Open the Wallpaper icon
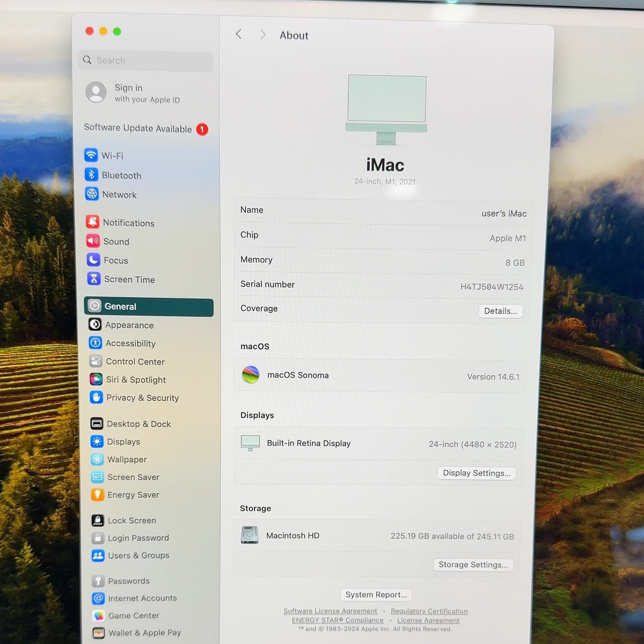The height and width of the screenshot is (644, 644). coord(97,459)
